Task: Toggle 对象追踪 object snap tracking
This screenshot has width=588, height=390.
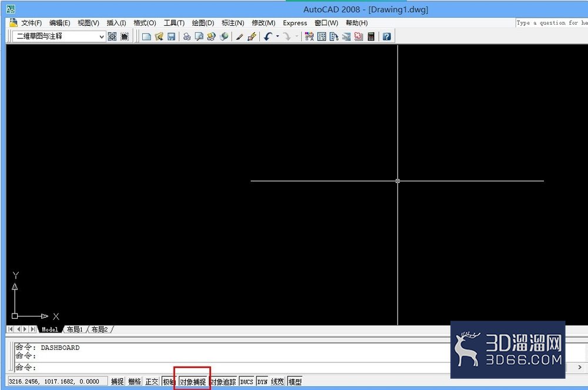Action: (223, 381)
